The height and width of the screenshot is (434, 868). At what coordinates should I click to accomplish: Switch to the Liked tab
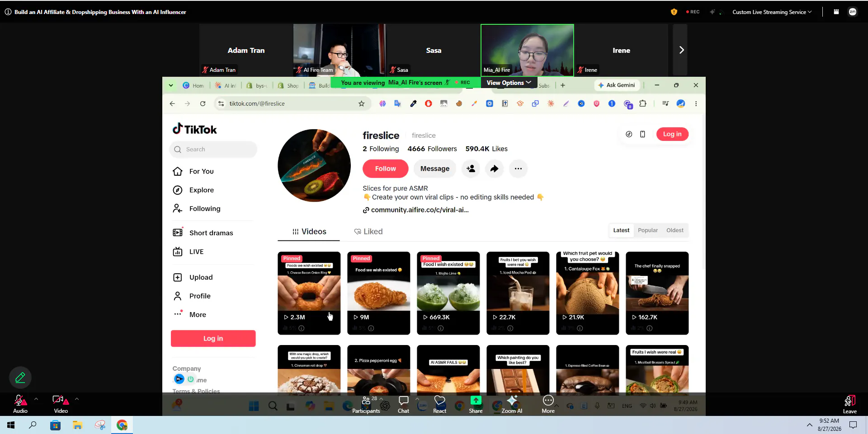tap(368, 232)
